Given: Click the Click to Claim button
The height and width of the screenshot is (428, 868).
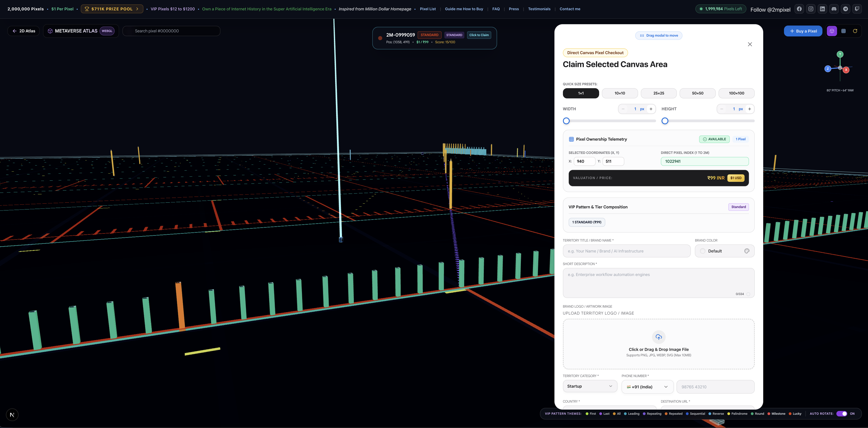Looking at the screenshot, I should [479, 35].
